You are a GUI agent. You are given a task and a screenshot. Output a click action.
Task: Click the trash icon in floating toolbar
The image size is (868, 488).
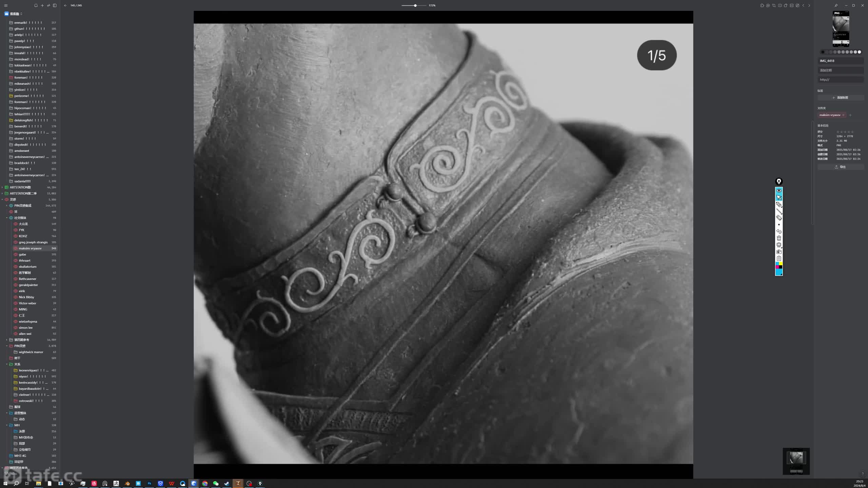779,238
